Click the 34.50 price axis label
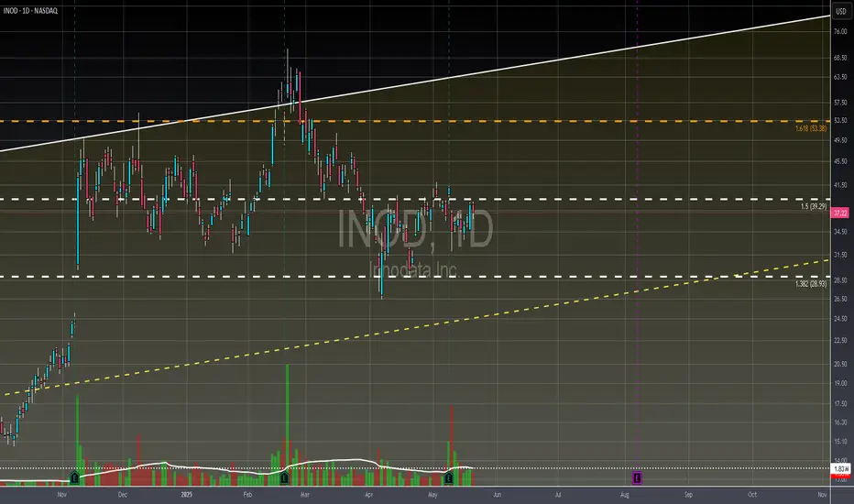Screen dimensions: 854x504 click(840, 232)
